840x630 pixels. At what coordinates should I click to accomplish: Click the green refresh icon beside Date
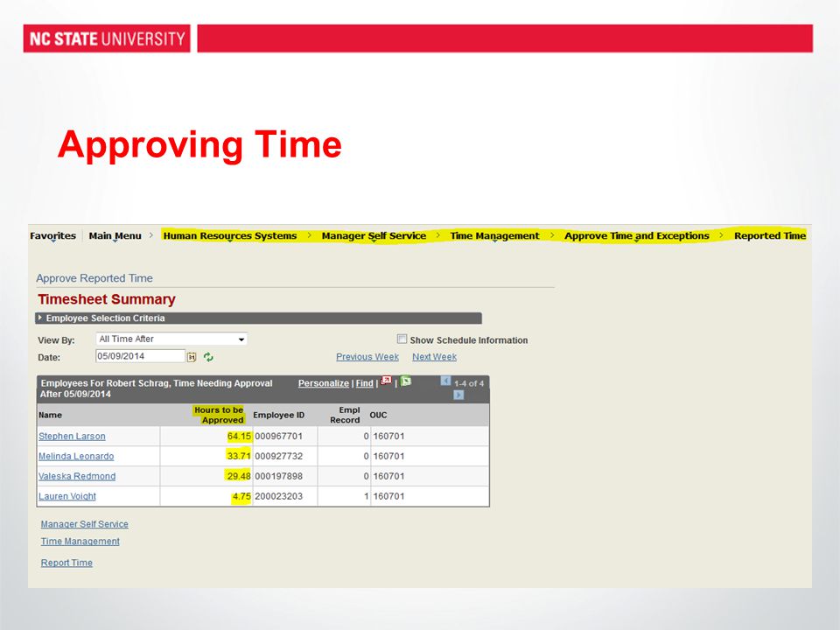click(x=208, y=357)
